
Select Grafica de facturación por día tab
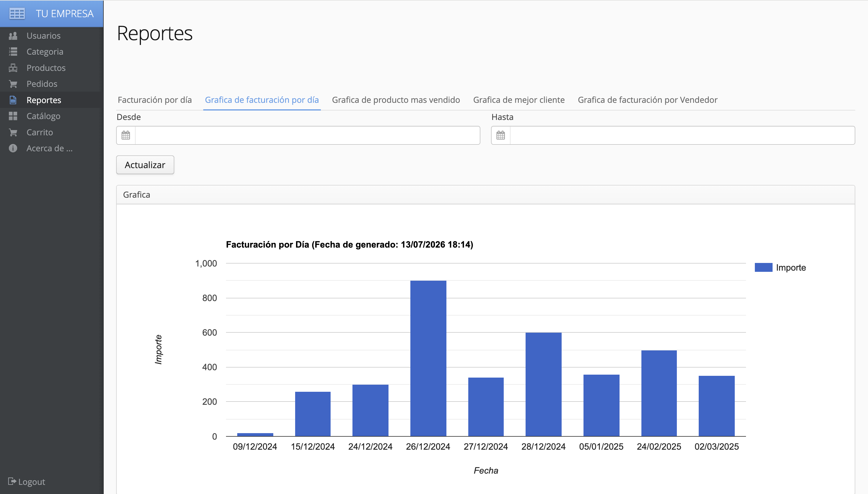tap(262, 100)
